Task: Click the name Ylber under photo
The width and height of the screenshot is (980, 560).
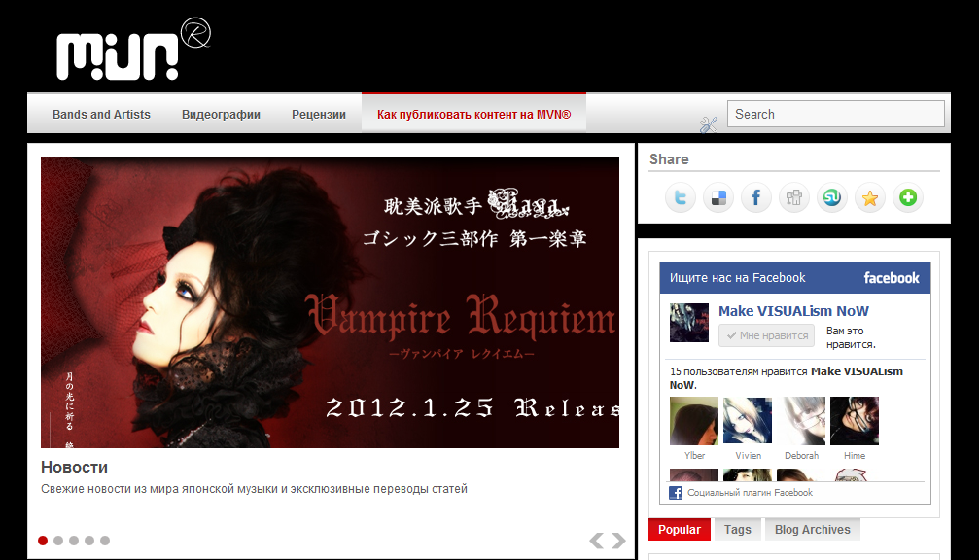Action: click(694, 456)
